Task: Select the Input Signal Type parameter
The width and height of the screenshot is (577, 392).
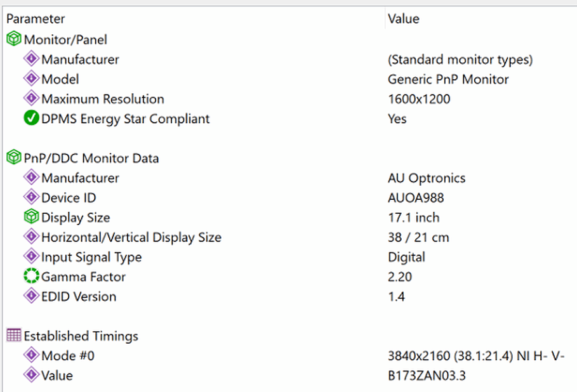Action: tap(91, 257)
